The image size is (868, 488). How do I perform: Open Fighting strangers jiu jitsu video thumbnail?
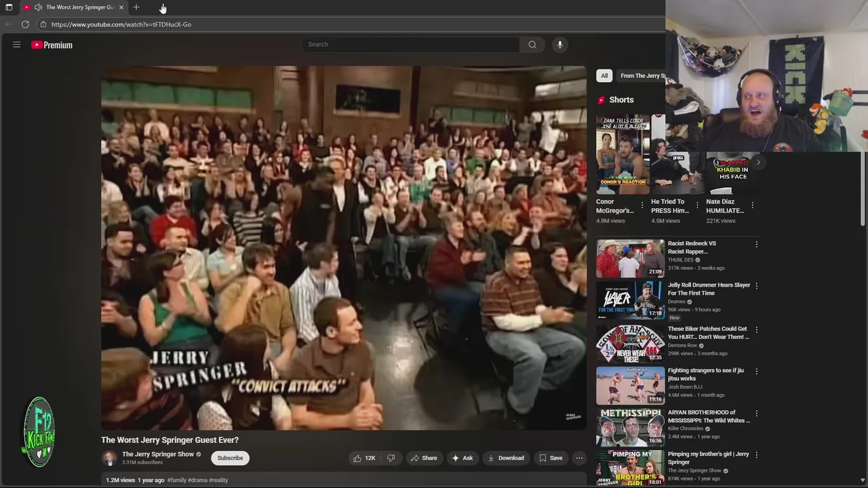coord(631,385)
